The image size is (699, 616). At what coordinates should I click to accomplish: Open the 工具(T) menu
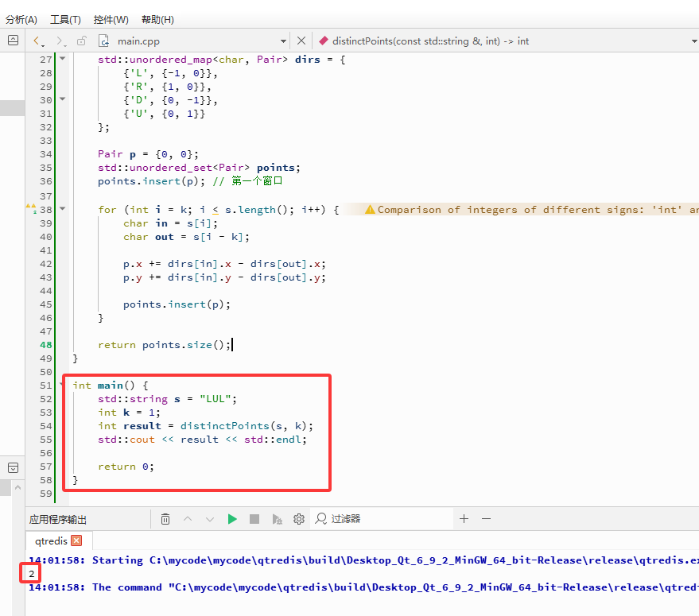tap(65, 20)
